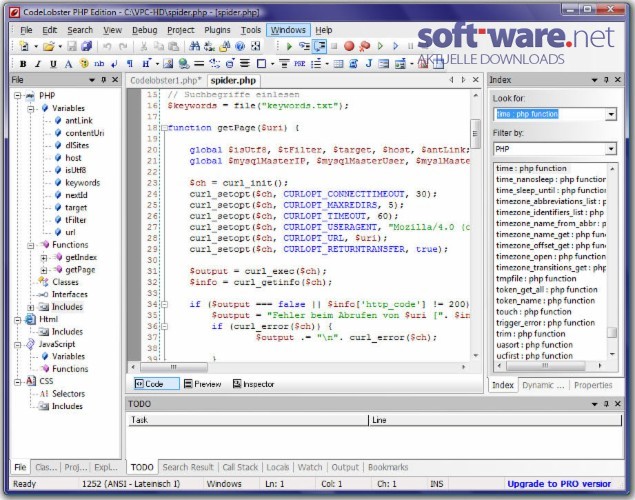Click 'Upgrade to PRO version' link
Viewport: 635px width, 500px height.
click(559, 484)
